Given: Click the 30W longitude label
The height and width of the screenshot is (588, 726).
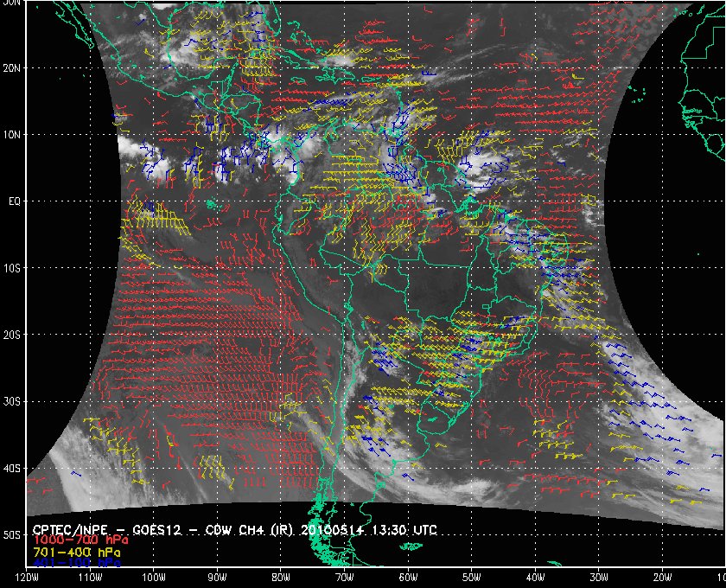Looking at the screenshot, I should point(599,578).
